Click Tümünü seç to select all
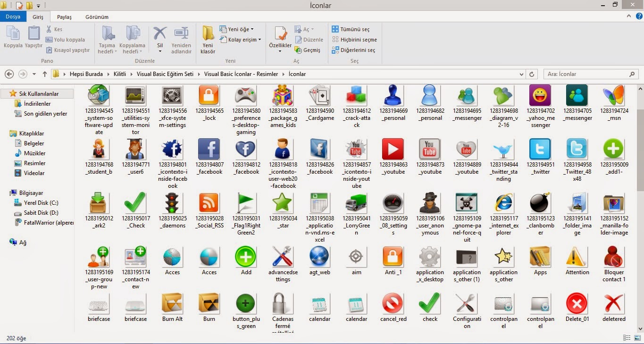Screen dimensions: 644x344 [351, 29]
